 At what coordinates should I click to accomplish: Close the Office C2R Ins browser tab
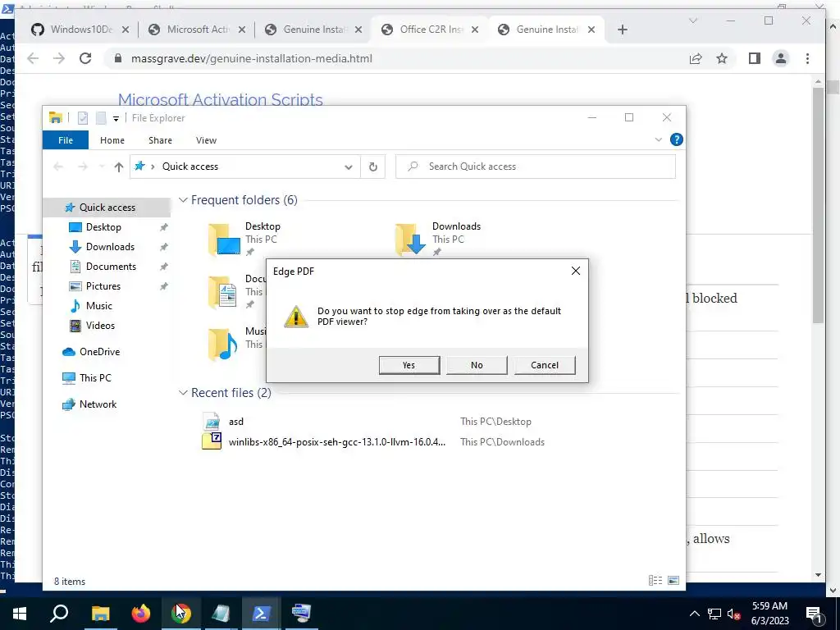(475, 30)
